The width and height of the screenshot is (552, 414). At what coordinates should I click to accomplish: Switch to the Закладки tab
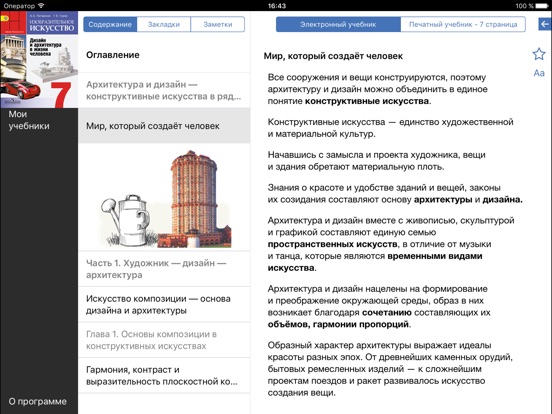pyautogui.click(x=164, y=24)
